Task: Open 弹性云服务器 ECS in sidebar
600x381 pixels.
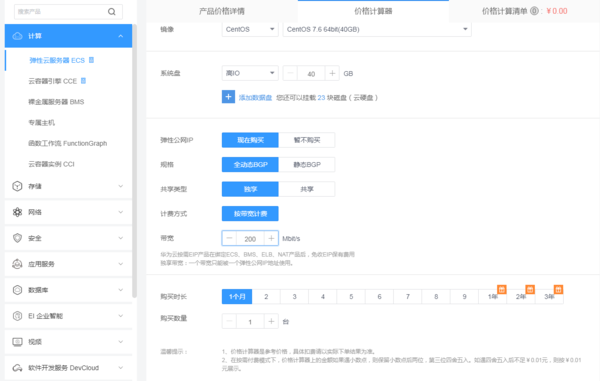Action: pos(57,60)
